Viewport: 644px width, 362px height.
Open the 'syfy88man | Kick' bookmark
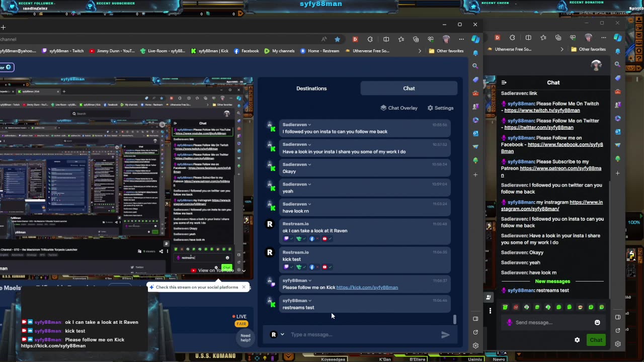pos(210,51)
